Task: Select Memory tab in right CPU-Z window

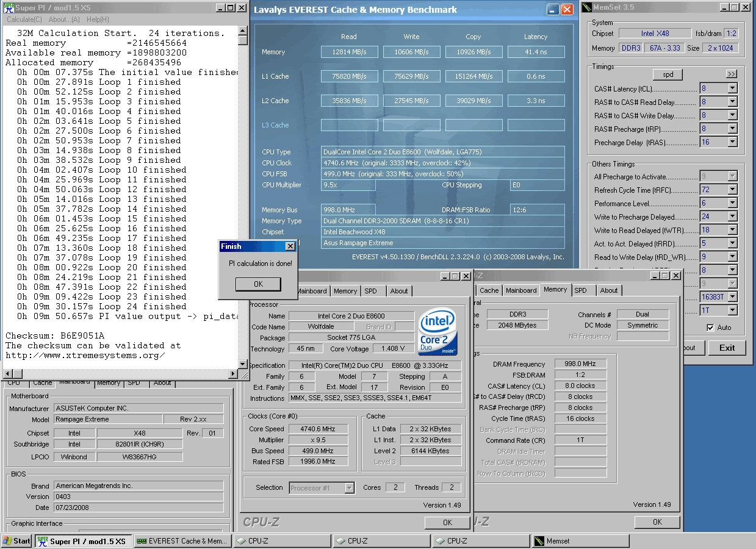Action: click(555, 290)
